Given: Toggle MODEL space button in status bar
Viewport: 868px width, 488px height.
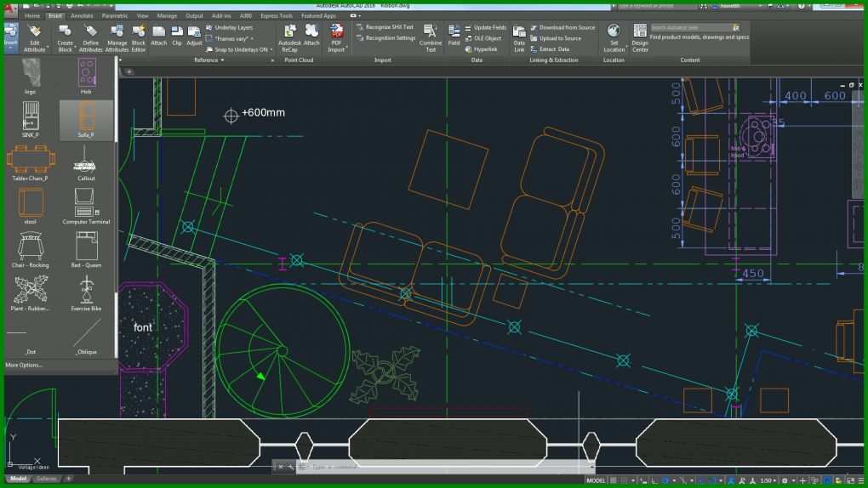Looking at the screenshot, I should 597,480.
